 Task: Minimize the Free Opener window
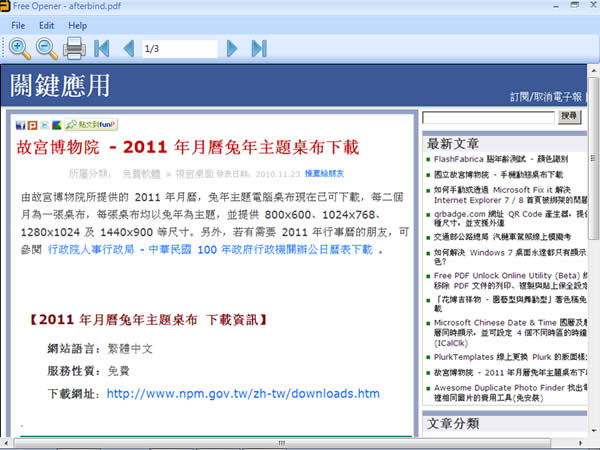[x=556, y=6]
